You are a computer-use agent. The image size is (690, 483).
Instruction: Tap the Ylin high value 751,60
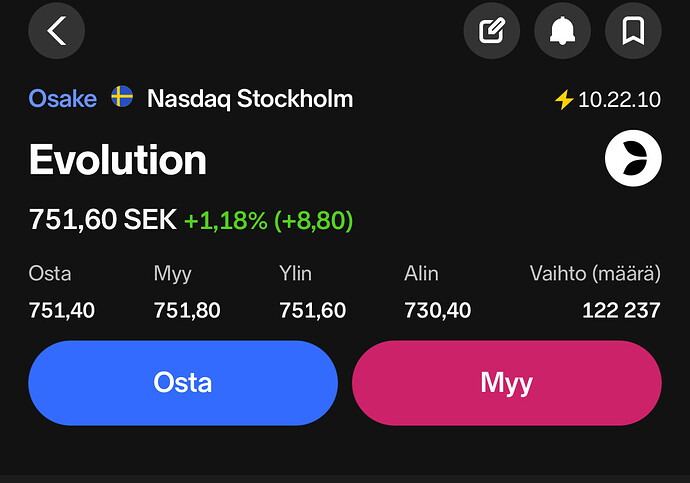312,311
